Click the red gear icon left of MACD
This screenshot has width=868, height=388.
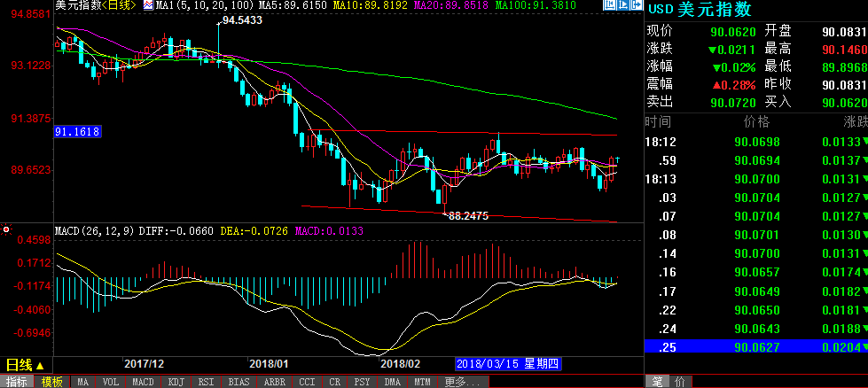[x=6, y=230]
